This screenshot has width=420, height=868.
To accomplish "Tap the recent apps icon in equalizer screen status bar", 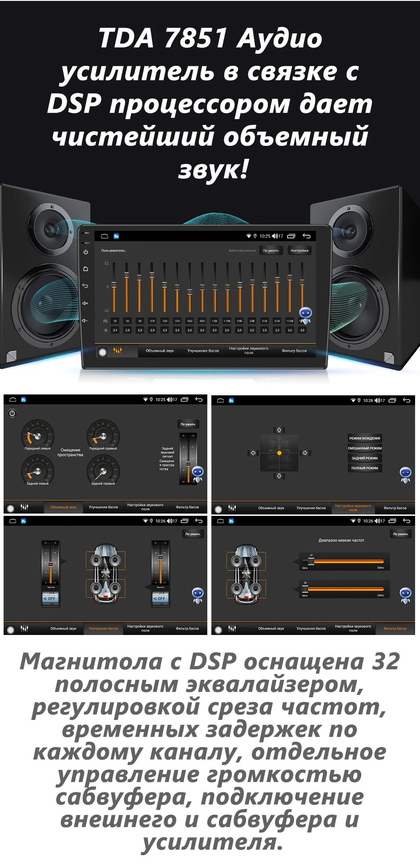I will pos(291,236).
